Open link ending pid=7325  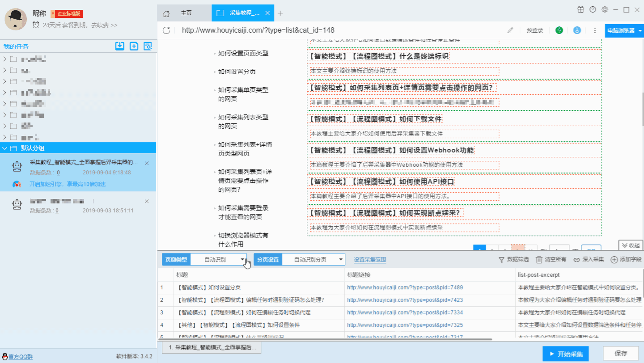[x=405, y=325]
